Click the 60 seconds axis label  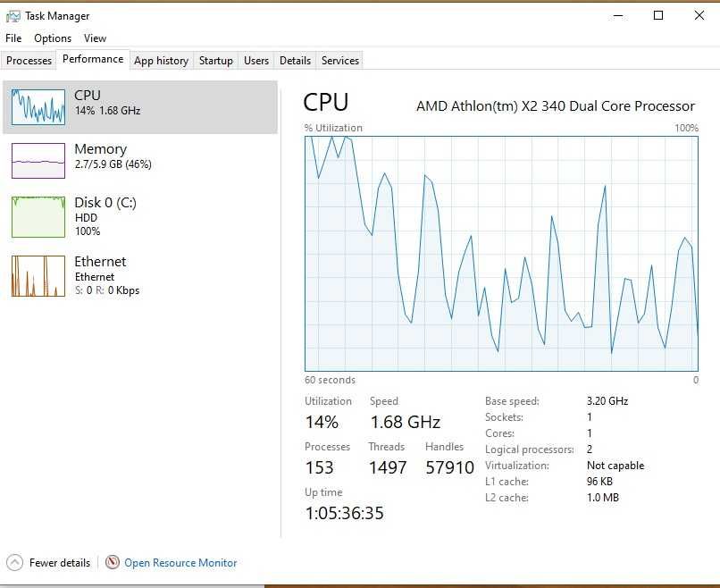tap(330, 380)
